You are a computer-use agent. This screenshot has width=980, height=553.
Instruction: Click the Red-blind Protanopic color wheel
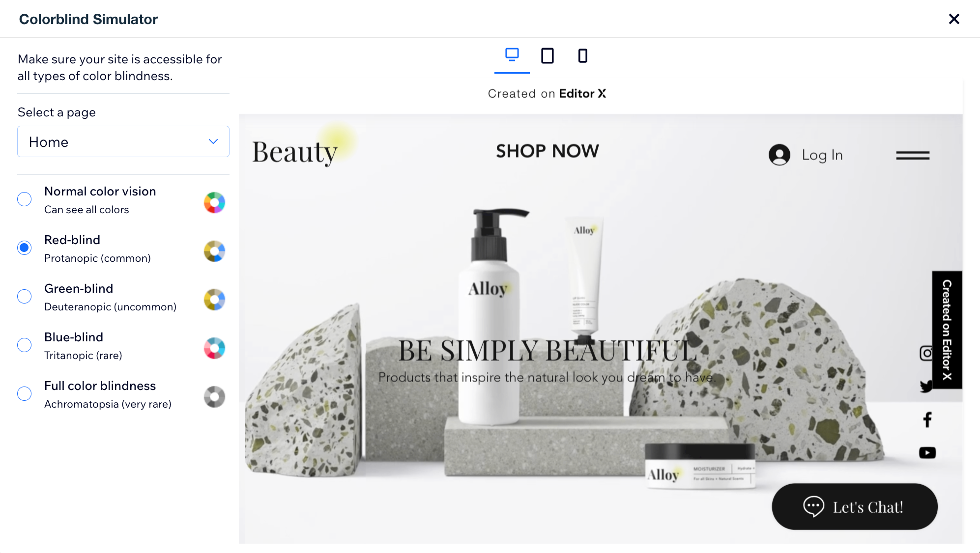[213, 251]
